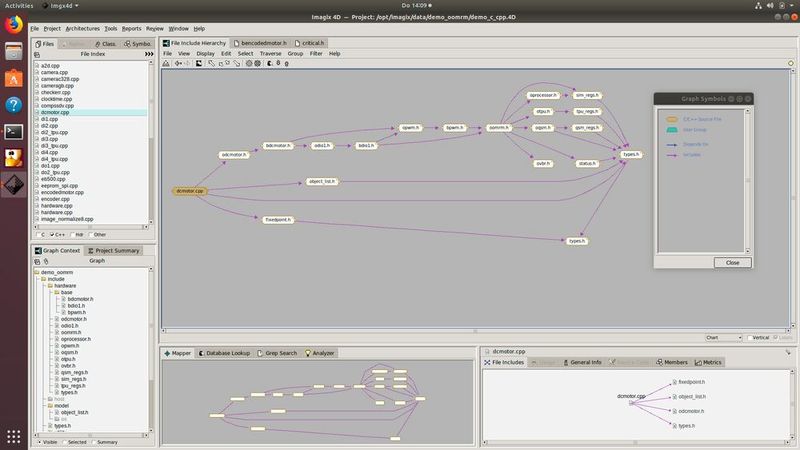Switch to the Grep Search tab

(277, 353)
